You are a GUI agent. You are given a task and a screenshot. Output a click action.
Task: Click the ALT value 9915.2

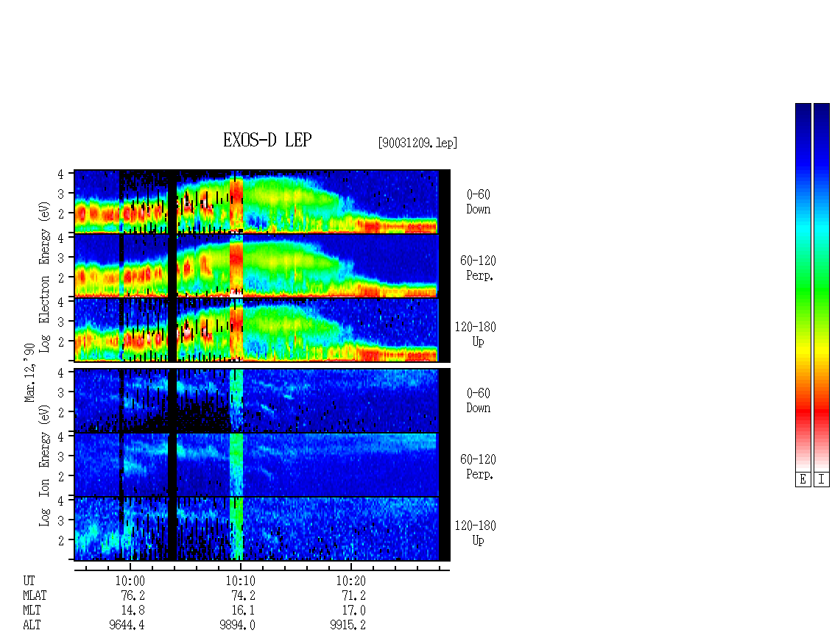coord(348,625)
